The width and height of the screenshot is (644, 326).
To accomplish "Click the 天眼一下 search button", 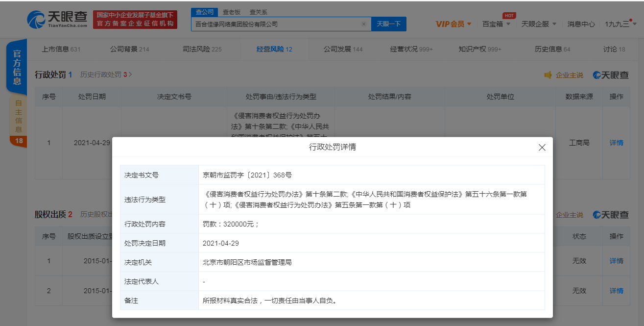I will [388, 24].
